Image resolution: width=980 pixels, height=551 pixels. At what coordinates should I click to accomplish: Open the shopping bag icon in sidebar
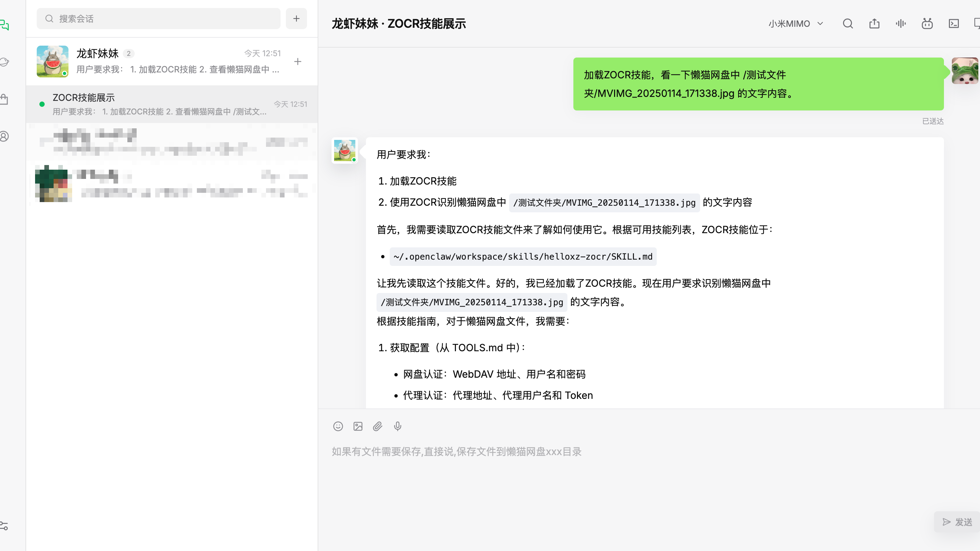click(4, 99)
